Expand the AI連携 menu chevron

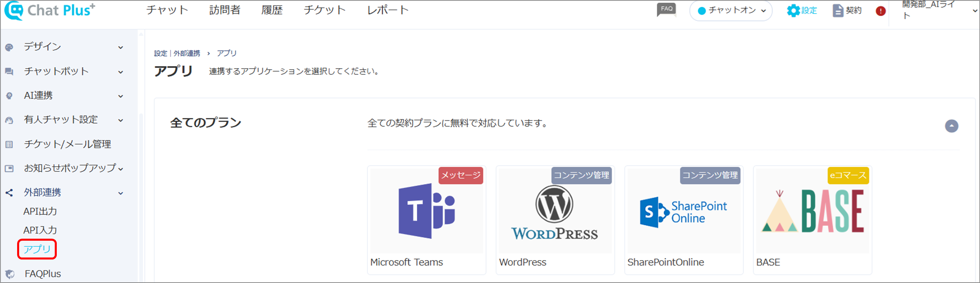click(121, 96)
